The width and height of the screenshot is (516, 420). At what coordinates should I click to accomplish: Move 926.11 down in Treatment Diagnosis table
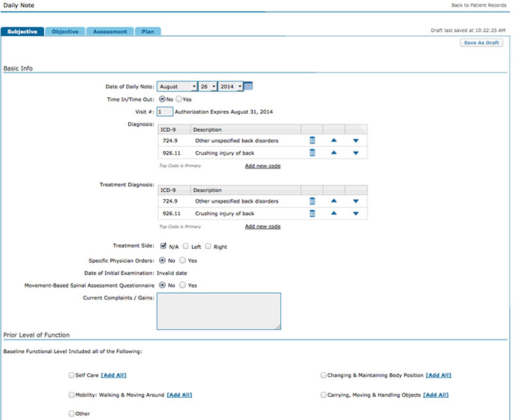(x=356, y=214)
